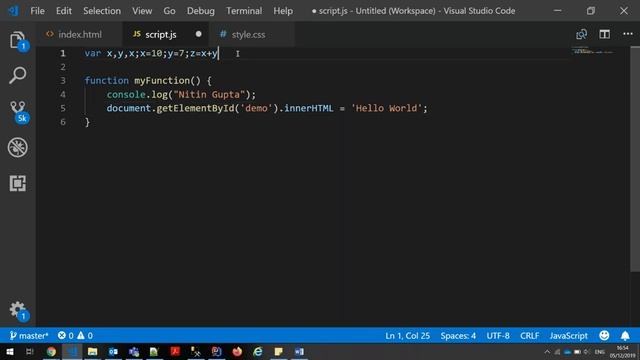Click myFunction name on line 3
The width and height of the screenshot is (640, 360).
point(162,80)
